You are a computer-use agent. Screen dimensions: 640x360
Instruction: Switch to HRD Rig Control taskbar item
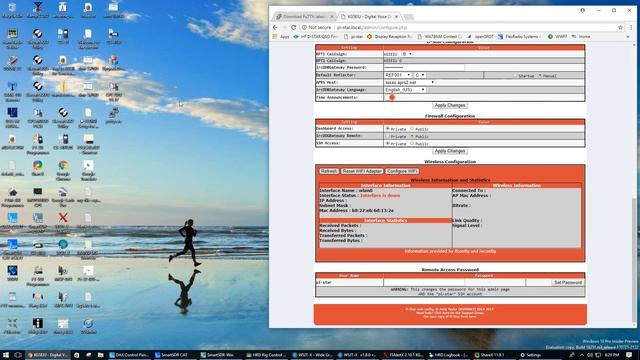point(266,355)
